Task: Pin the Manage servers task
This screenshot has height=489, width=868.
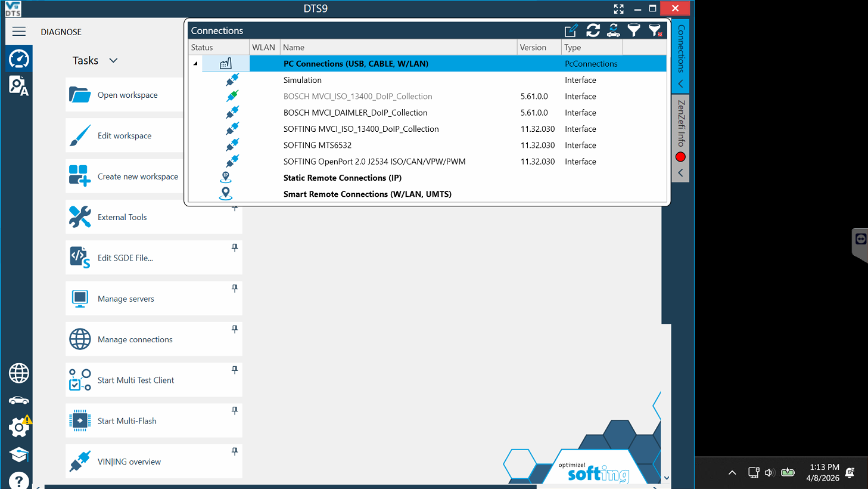Action: pyautogui.click(x=235, y=288)
